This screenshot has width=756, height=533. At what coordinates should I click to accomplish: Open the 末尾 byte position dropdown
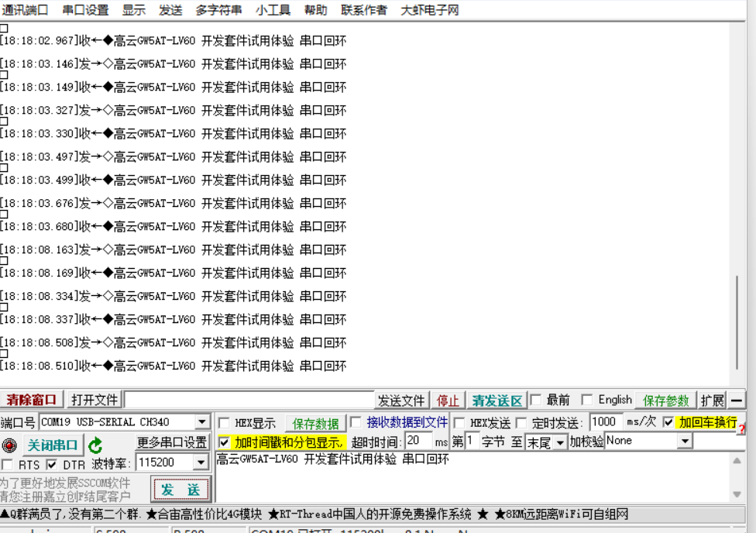pos(560,442)
